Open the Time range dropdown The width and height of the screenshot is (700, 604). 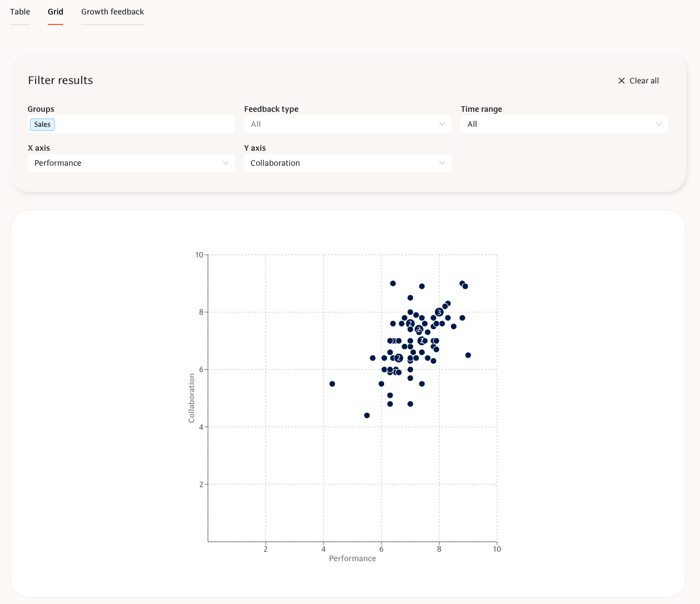pyautogui.click(x=564, y=124)
